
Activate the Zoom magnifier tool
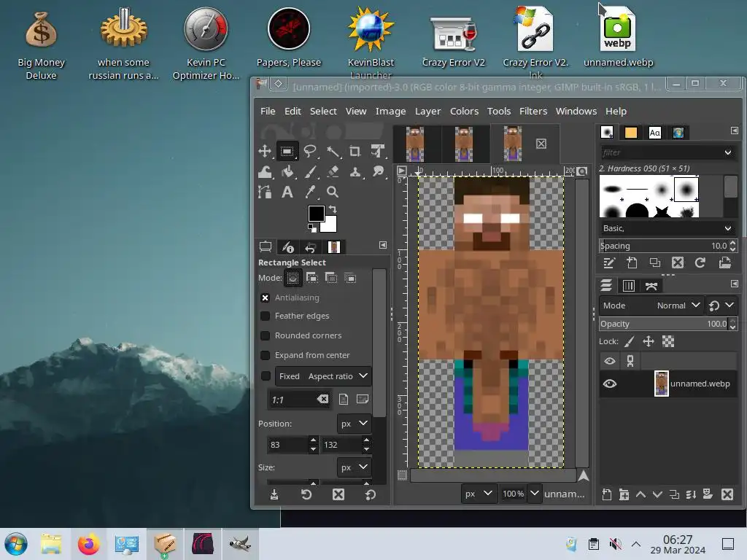coord(333,192)
